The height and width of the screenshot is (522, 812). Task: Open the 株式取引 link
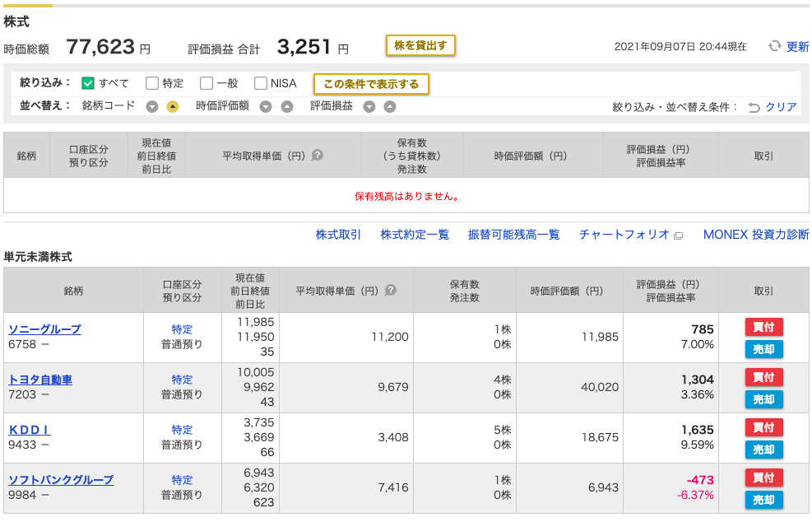pos(338,235)
